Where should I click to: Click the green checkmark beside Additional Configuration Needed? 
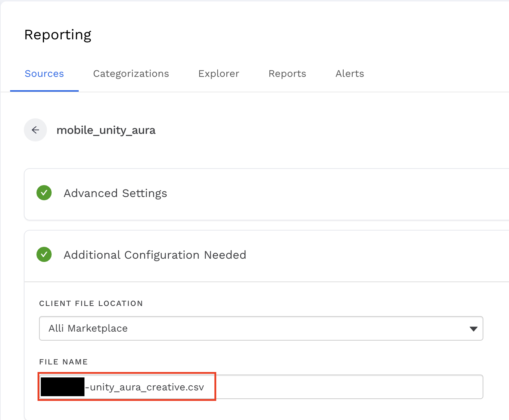coord(44,255)
